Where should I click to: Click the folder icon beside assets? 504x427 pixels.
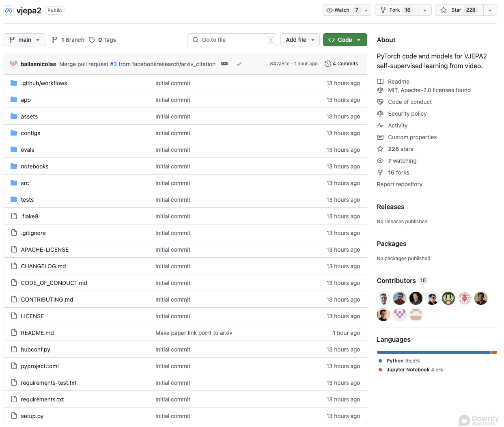coord(14,116)
